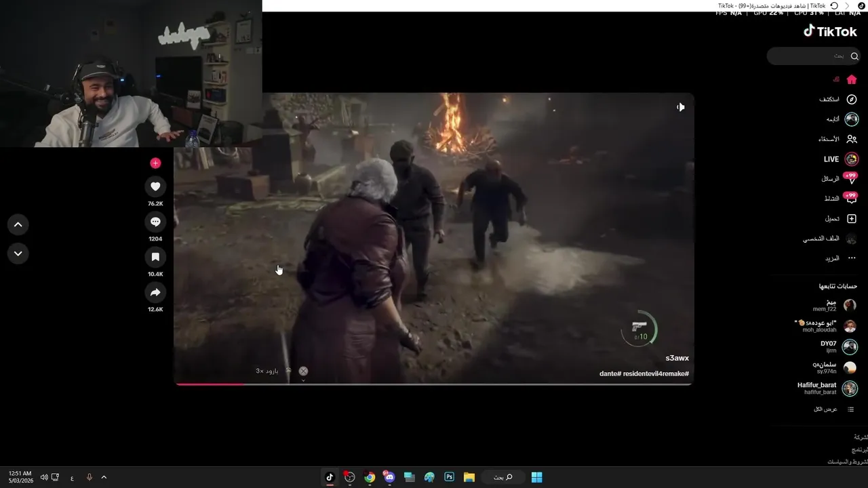
Task: Open Google Chrome from the taskbar
Action: pyautogui.click(x=370, y=477)
